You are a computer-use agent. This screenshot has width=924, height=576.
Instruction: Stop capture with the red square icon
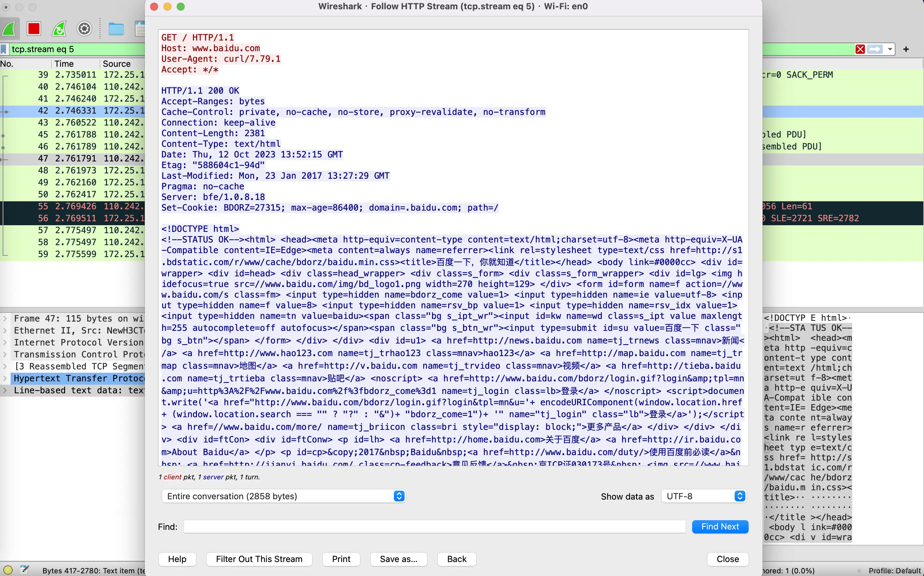(x=34, y=29)
